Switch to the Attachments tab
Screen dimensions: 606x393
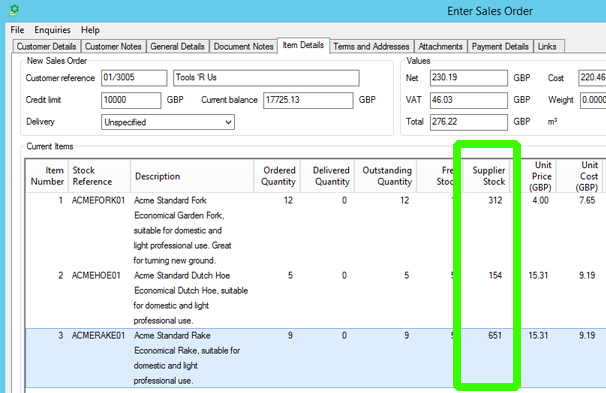(441, 46)
